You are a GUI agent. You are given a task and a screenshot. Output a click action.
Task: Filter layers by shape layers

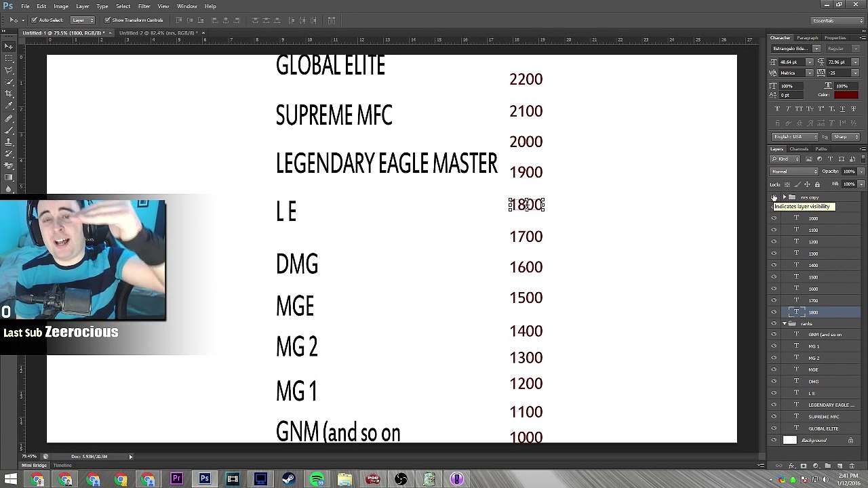point(841,159)
